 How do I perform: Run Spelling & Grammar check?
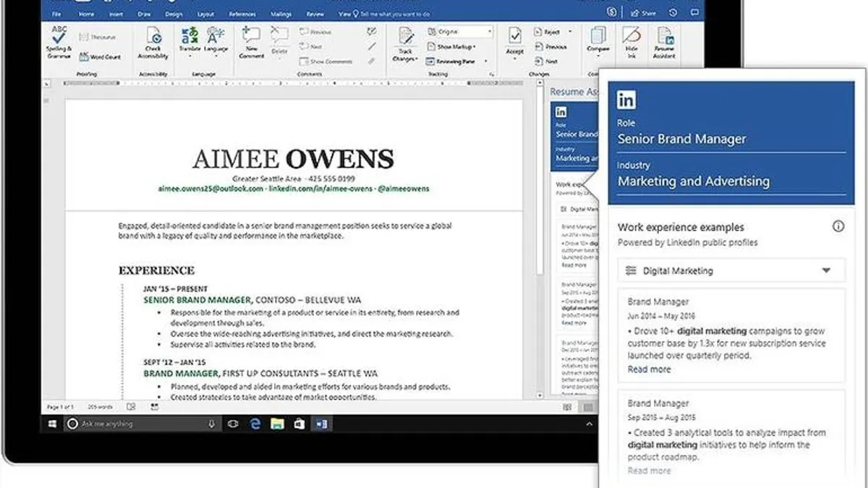60,43
